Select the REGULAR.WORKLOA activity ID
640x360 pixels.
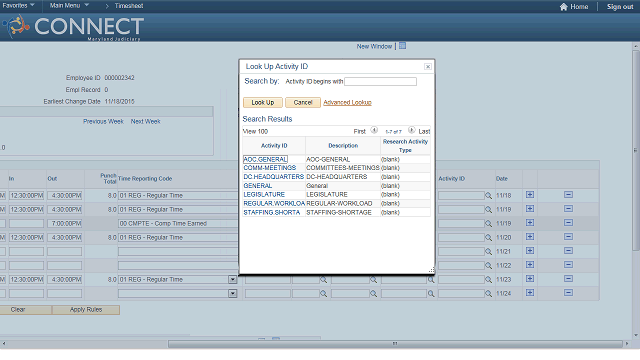[x=274, y=204]
